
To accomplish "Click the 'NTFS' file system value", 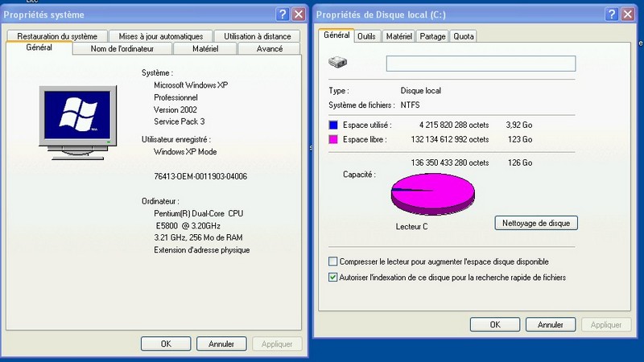I will coord(410,105).
